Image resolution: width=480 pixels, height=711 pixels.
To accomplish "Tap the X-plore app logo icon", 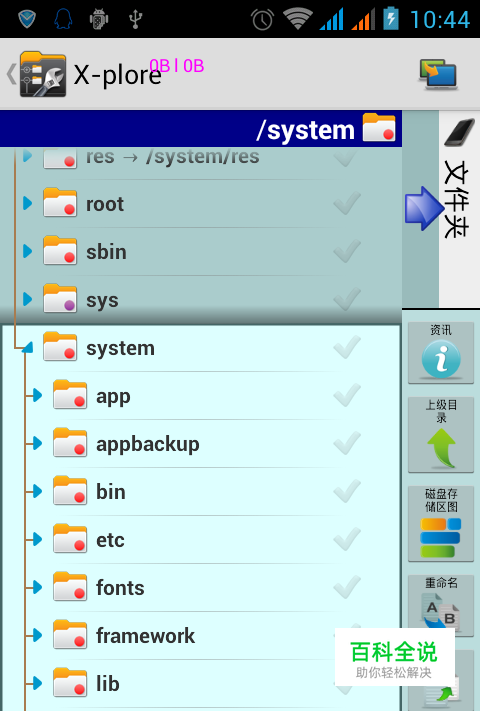I will coord(43,74).
